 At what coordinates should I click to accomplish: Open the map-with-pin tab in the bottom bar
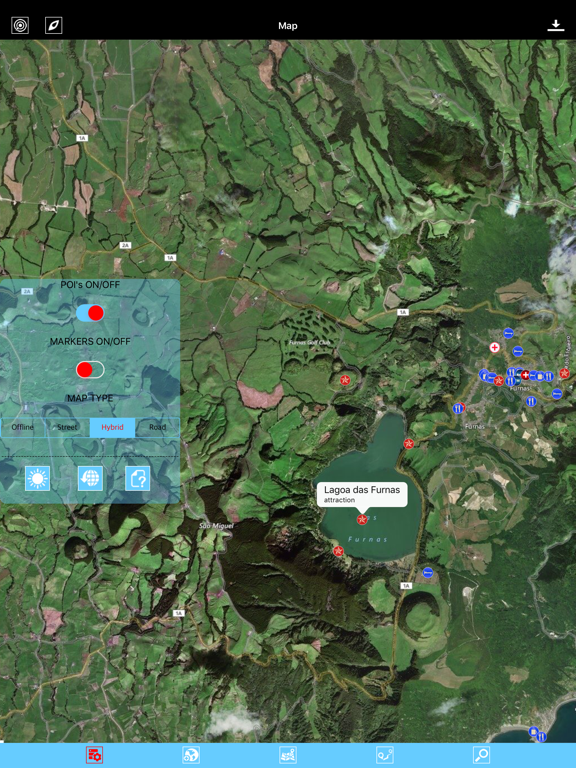click(288, 755)
